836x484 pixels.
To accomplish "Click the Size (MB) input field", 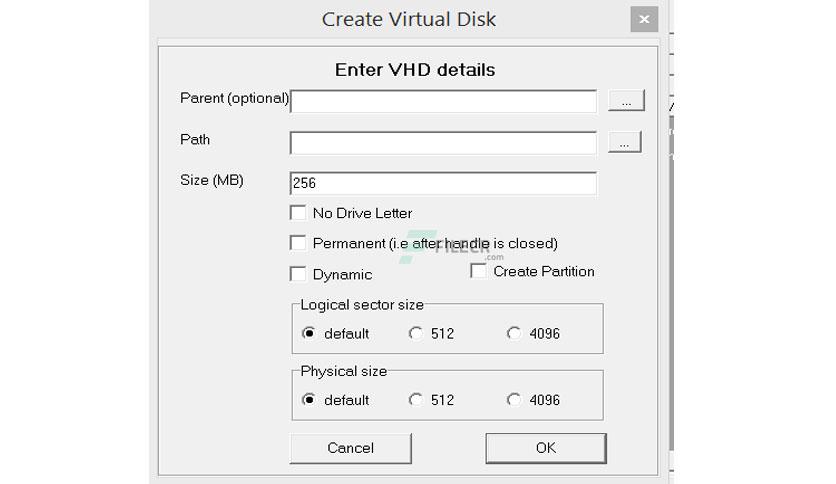I will (444, 183).
